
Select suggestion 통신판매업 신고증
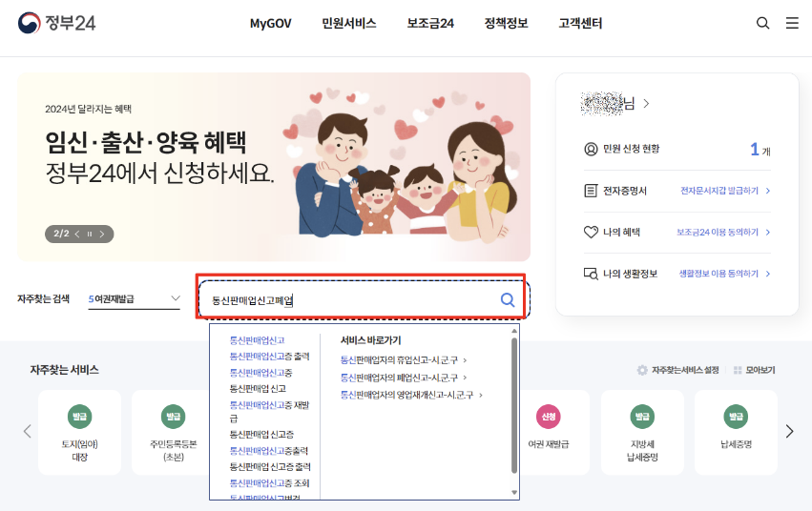261,435
